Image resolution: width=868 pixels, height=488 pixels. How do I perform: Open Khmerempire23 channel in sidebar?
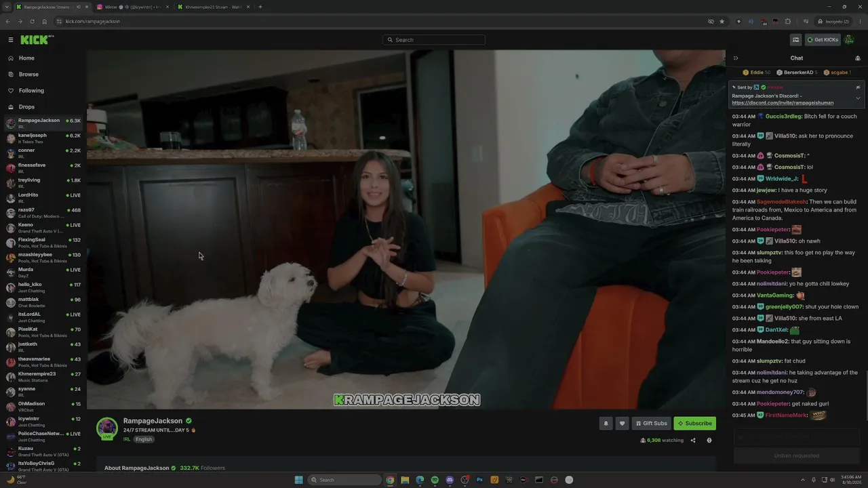pos(43,377)
